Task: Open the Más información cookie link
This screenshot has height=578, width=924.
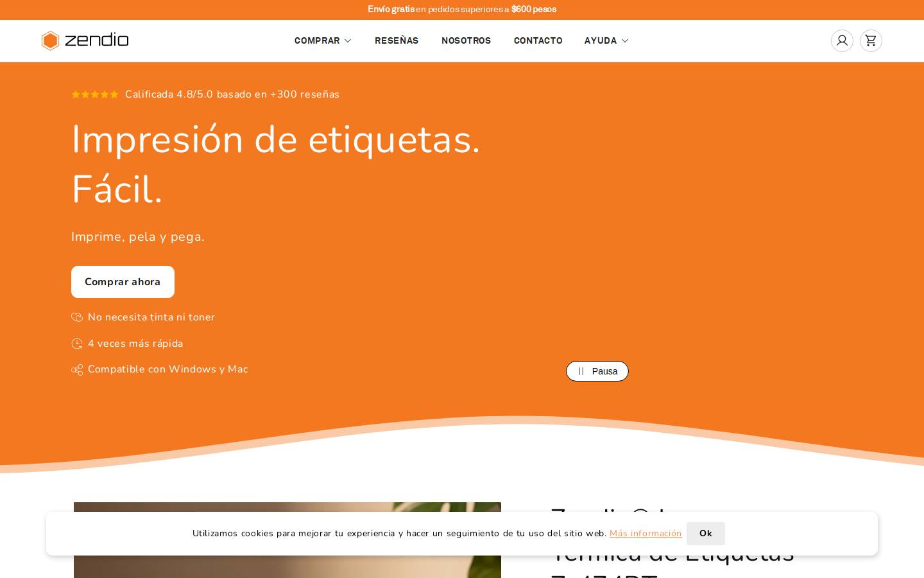Action: point(646,534)
